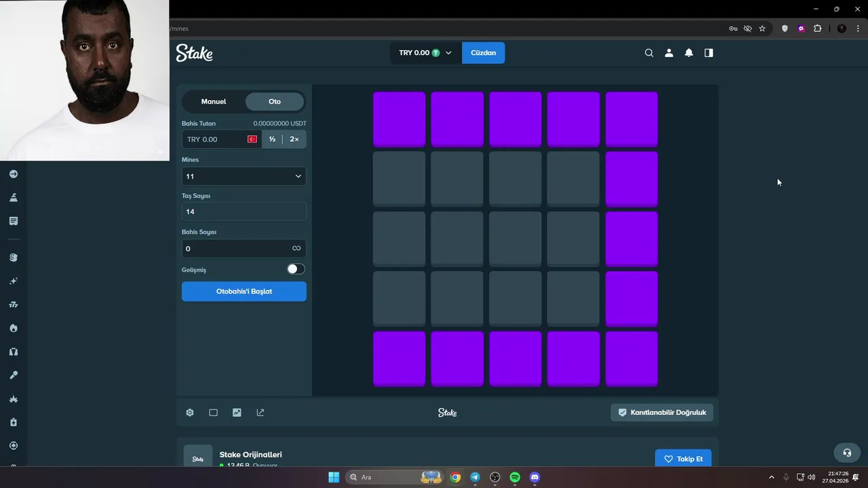Open the battery-bolt icon in the sidebar
This screenshot has width=868, height=488.
tap(14, 422)
